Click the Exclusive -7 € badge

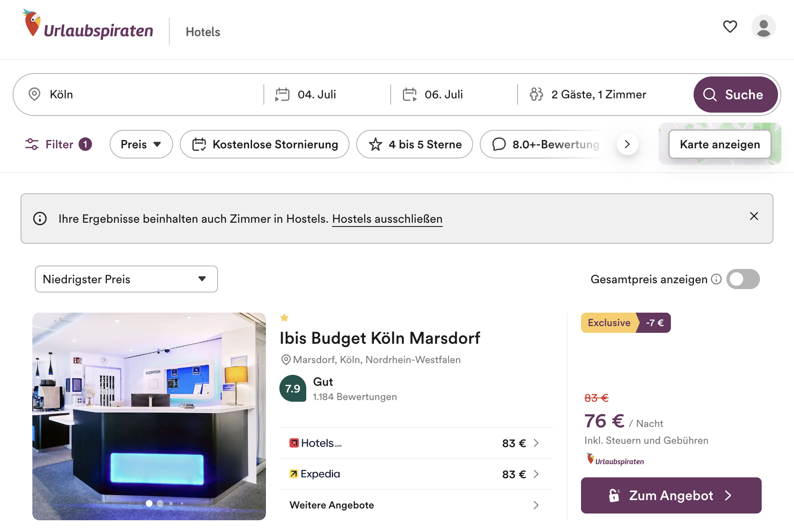[x=626, y=323]
